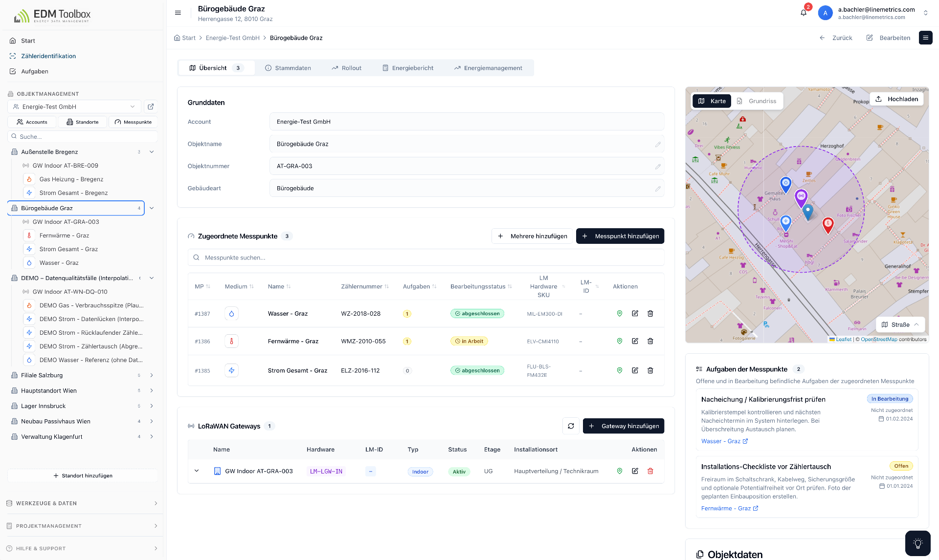Edit gateway GW Indoor AT-GRA-003
Viewport: 939px width, 560px height.
pos(635,471)
